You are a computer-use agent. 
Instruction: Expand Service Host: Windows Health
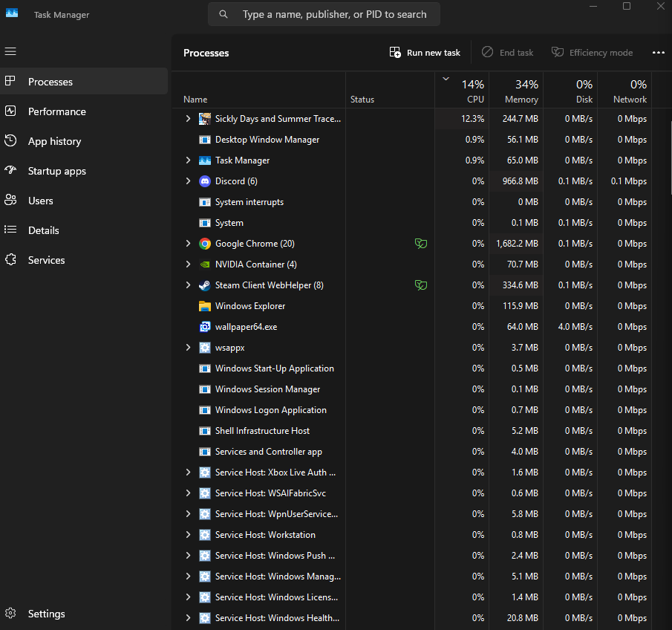pyautogui.click(x=188, y=618)
